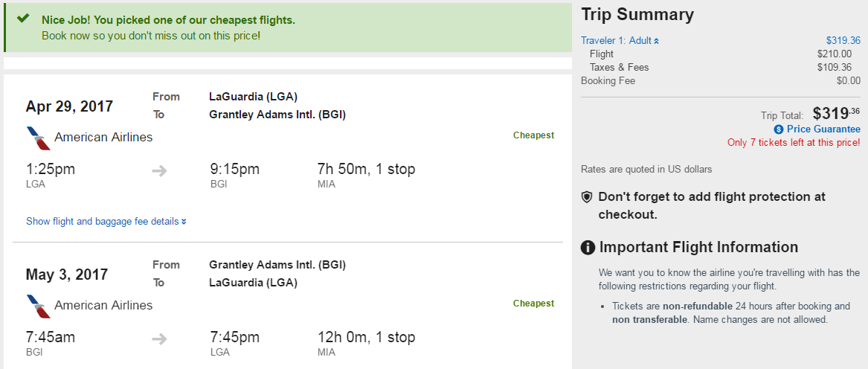Click the blue $319.36 traveler price
This screenshot has height=369, width=868.
coord(843,41)
